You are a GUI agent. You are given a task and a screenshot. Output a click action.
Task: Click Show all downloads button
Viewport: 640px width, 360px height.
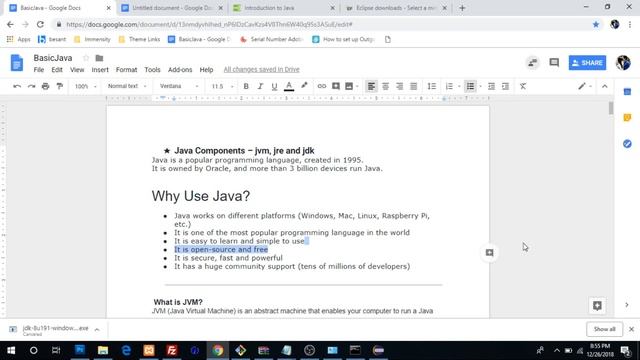pyautogui.click(x=604, y=329)
